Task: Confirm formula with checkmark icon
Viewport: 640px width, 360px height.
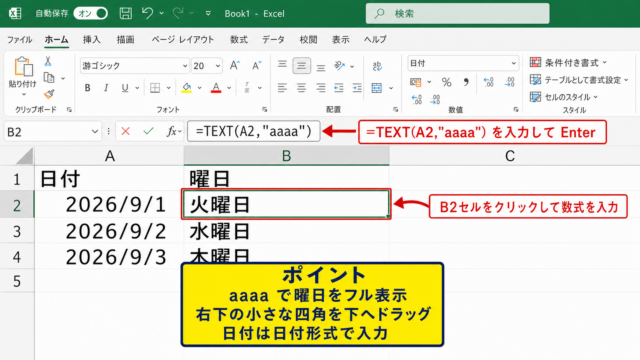Action: [148, 131]
